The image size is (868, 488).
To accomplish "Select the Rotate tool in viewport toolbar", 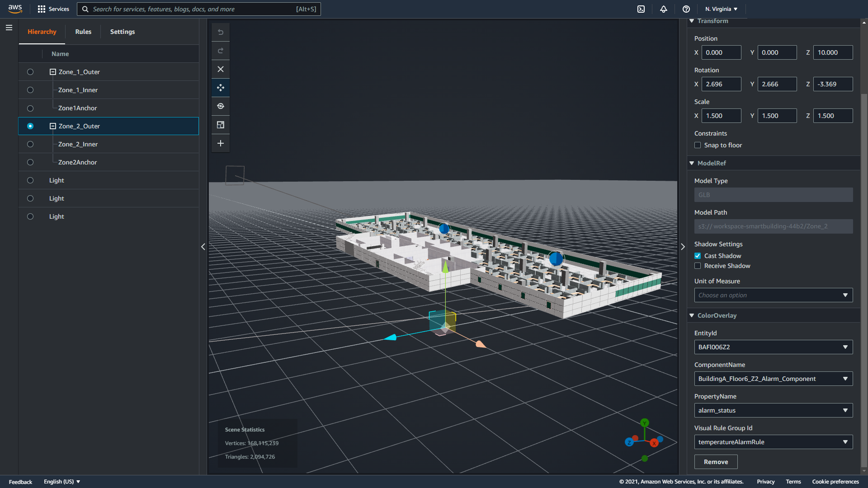I will 221,106.
